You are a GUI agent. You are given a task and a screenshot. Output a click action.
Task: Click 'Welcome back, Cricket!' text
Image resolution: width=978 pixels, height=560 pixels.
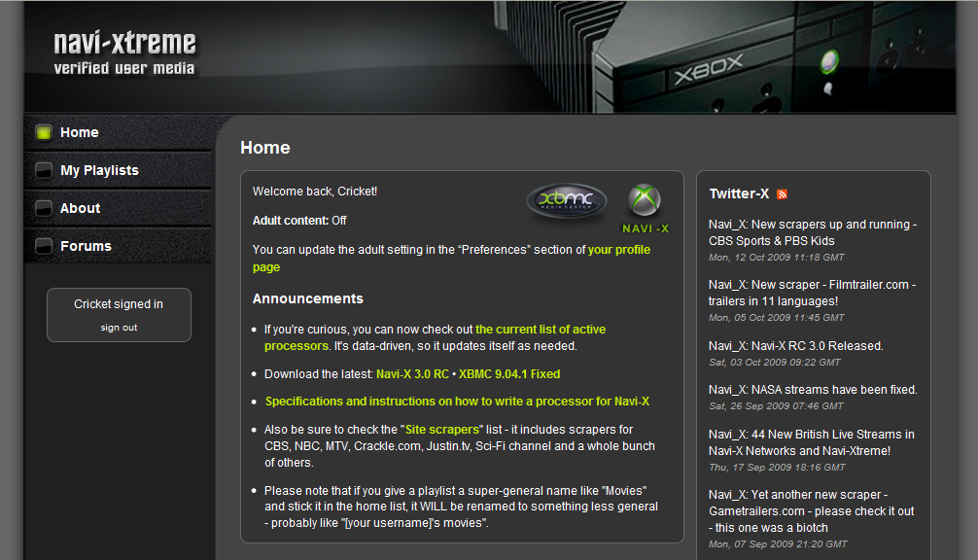tap(315, 192)
